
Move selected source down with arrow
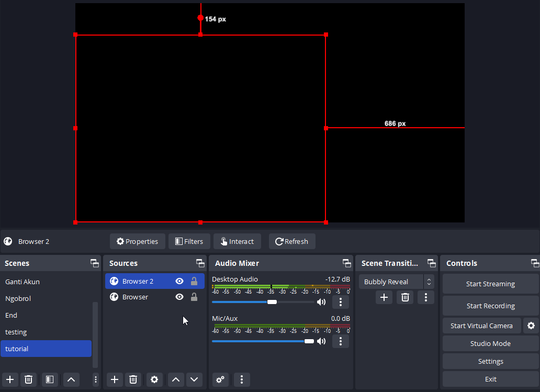tap(194, 379)
